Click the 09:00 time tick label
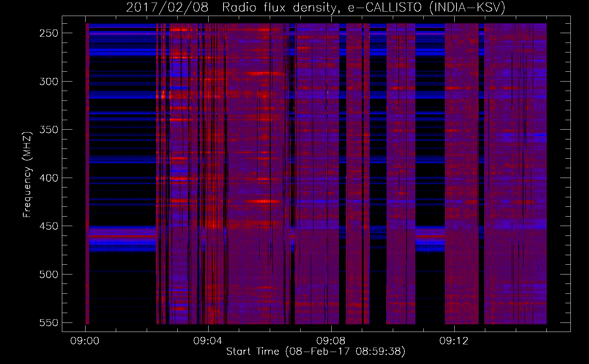 click(85, 341)
